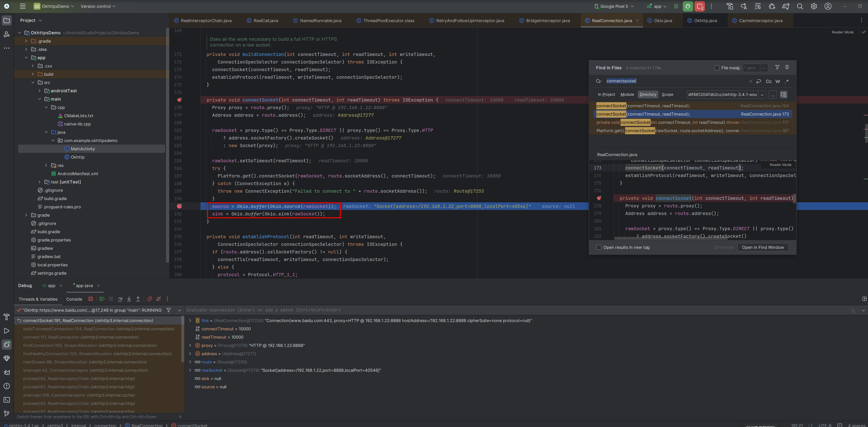The image size is (868, 427).
Task: Click the Attach Debugger to Android Process icon
Action: coord(772,6)
